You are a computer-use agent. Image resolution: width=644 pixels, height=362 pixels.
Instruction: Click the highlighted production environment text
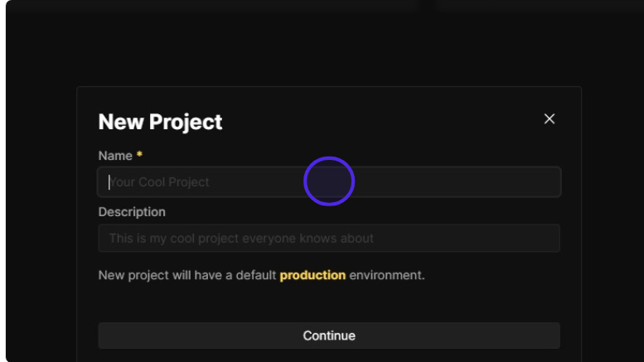pos(312,275)
